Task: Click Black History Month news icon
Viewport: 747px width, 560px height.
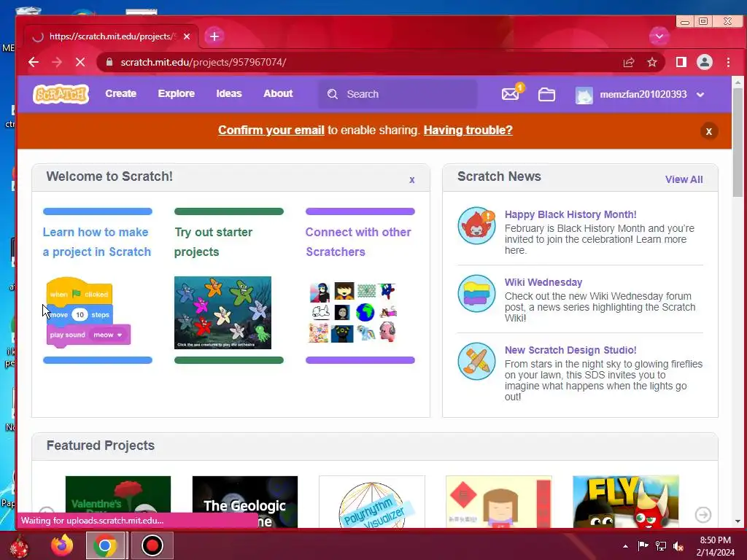Action: [x=476, y=226]
